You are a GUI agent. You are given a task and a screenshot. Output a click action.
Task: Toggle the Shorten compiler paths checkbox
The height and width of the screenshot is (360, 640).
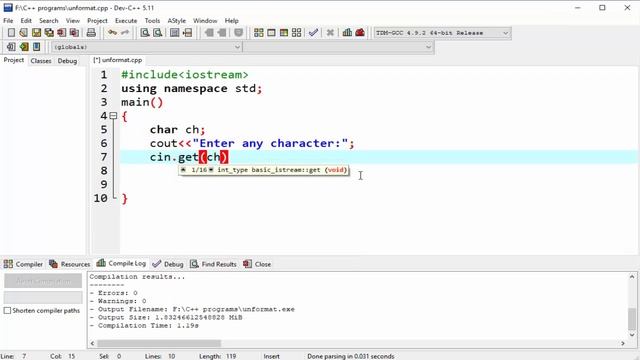[x=7, y=311]
